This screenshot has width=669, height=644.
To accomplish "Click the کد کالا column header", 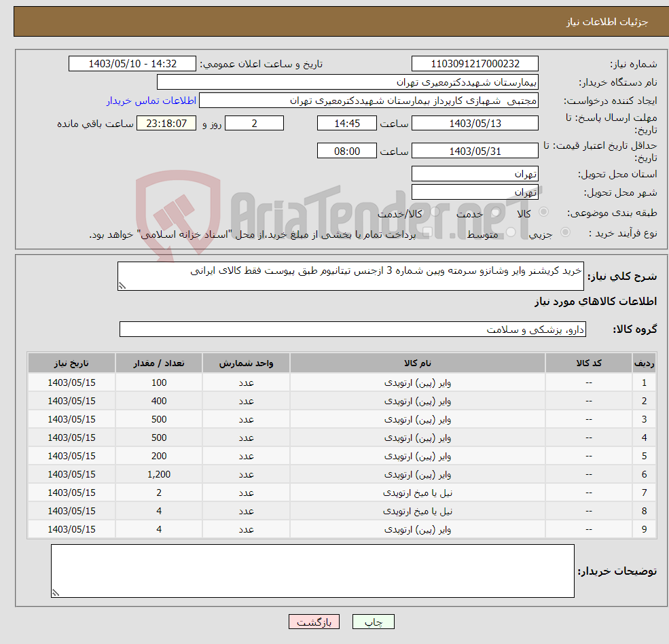I will (589, 363).
